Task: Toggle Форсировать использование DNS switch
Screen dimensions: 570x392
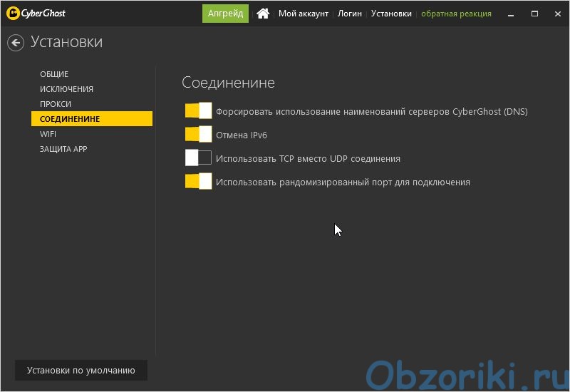Action: tap(199, 110)
